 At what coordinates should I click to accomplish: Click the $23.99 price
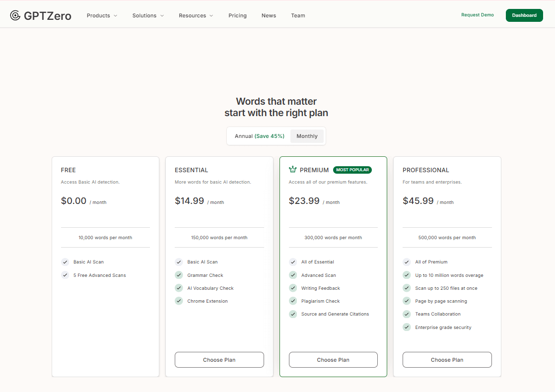point(304,200)
